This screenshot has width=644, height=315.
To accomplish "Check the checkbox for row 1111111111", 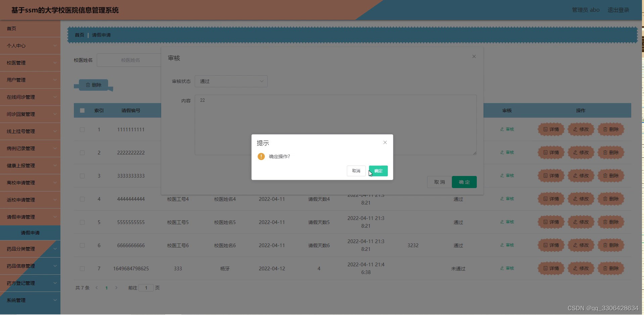I will 82,130.
